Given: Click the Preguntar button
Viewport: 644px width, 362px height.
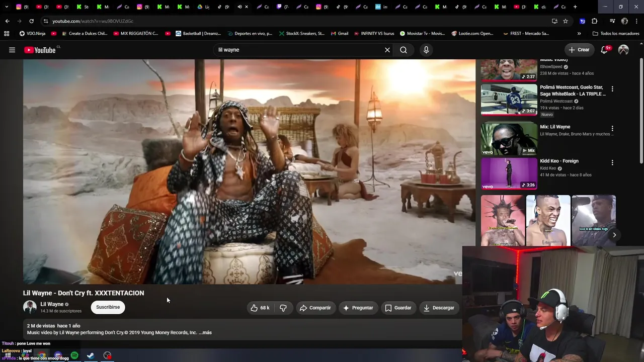Looking at the screenshot, I should point(358,308).
